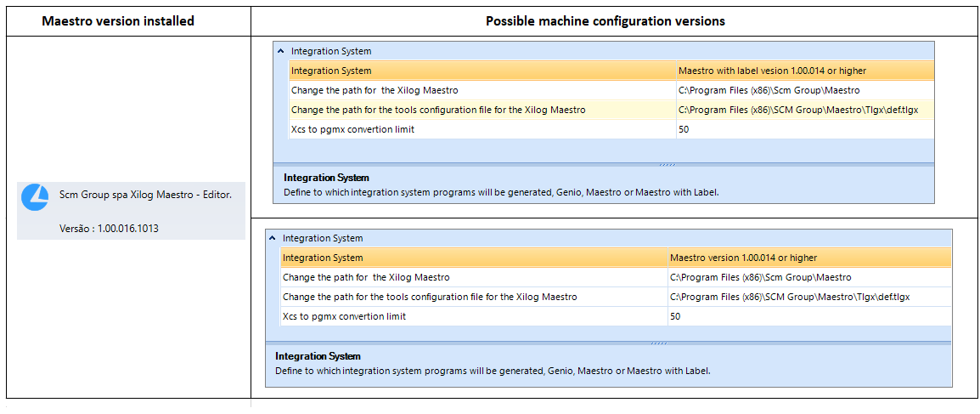Edit the lower def.tlgx configuration path

[809, 297]
